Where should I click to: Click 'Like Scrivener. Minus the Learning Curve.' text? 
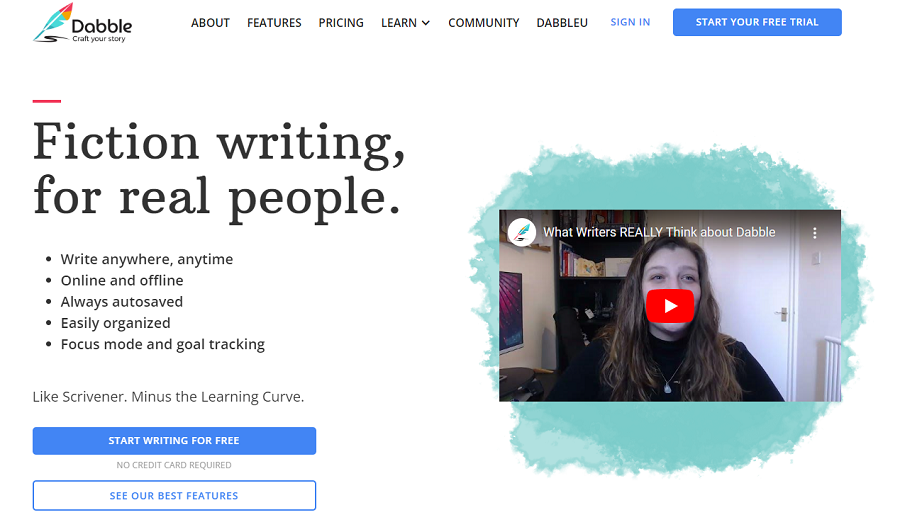click(168, 397)
